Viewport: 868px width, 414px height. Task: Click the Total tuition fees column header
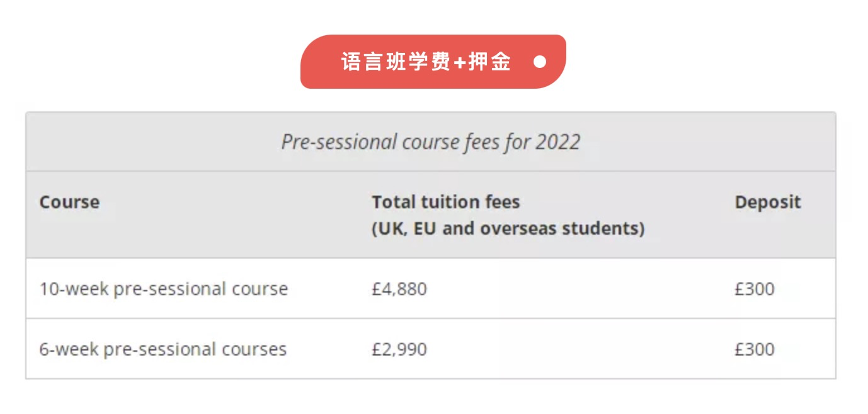[445, 202]
